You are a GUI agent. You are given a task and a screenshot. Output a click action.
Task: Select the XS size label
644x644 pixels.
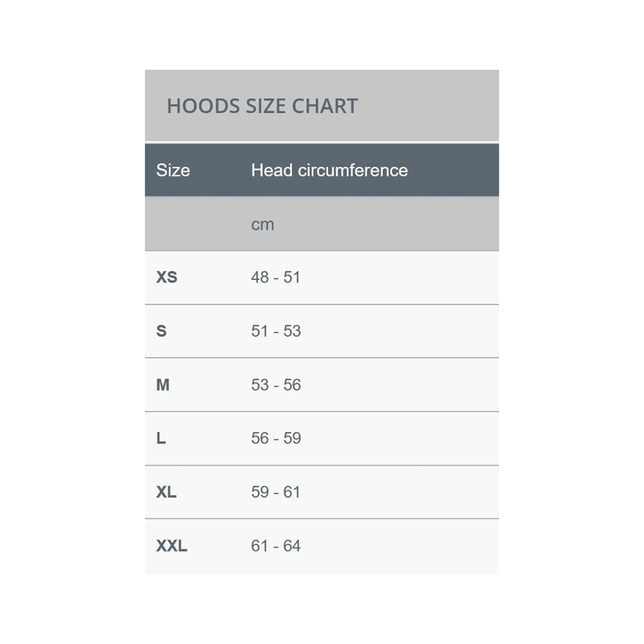click(x=167, y=278)
